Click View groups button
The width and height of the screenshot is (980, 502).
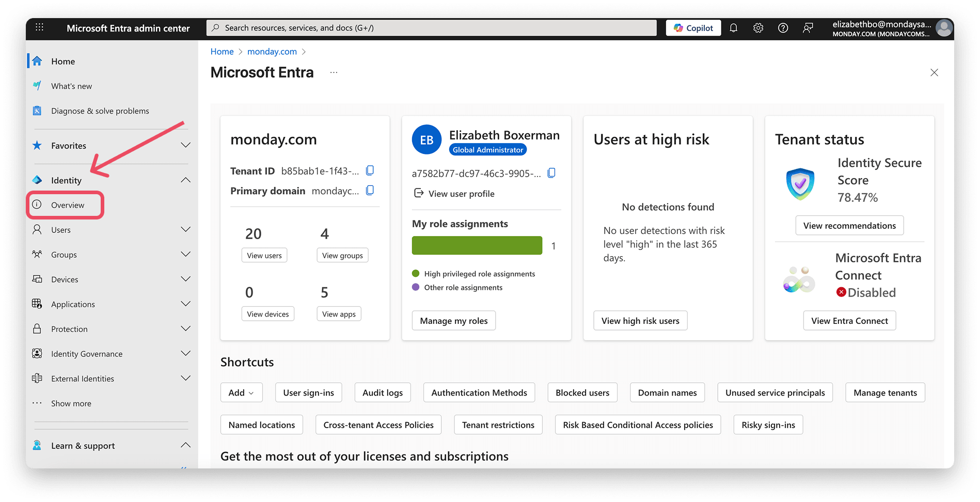pyautogui.click(x=342, y=255)
